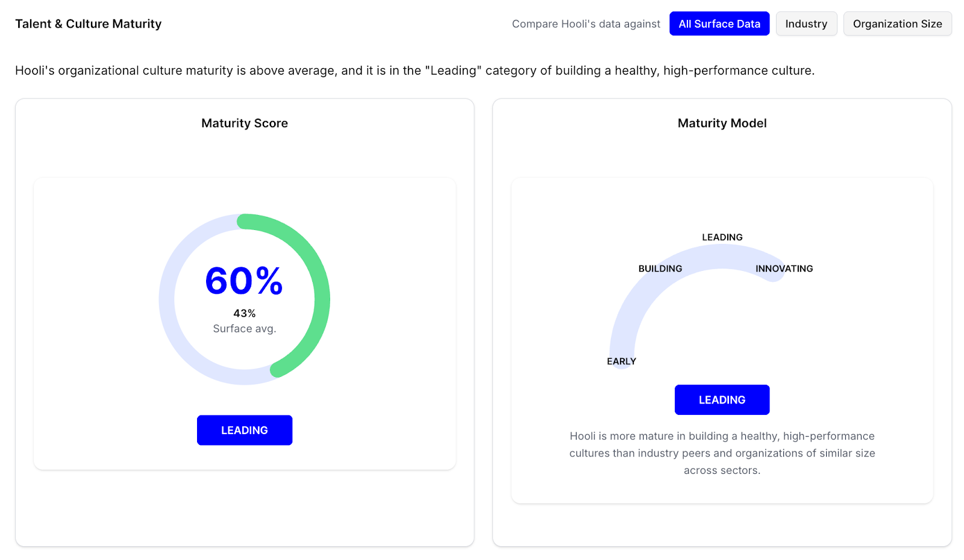Click the Compare Hooli's data against label
The height and width of the screenshot is (560, 964).
[x=586, y=23]
